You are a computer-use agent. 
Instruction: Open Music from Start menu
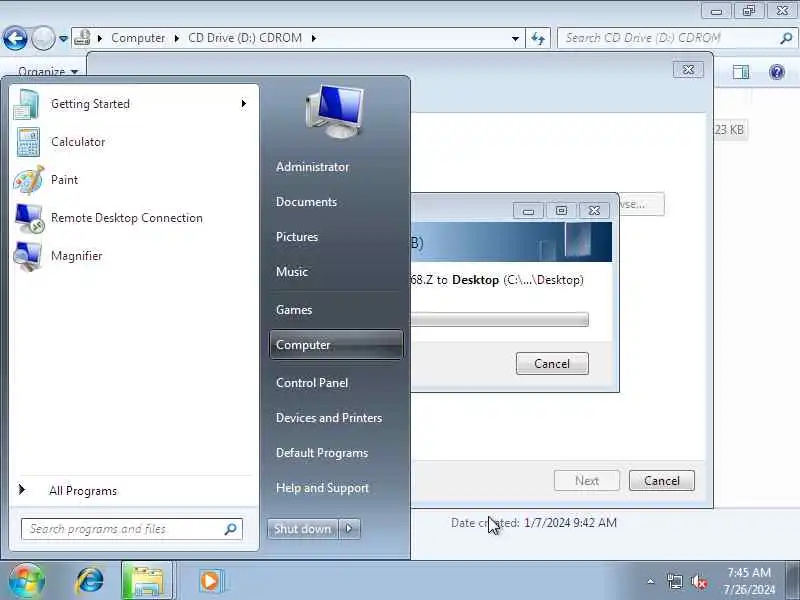pos(292,272)
